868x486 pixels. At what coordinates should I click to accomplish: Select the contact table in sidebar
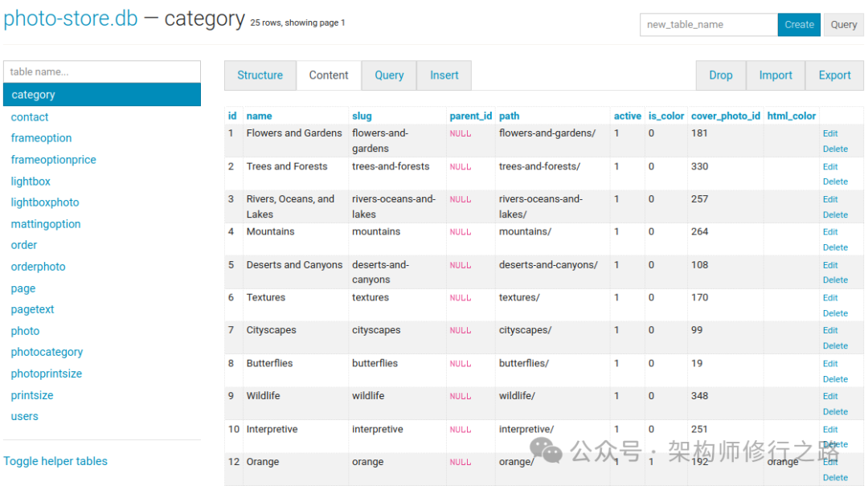pos(30,116)
